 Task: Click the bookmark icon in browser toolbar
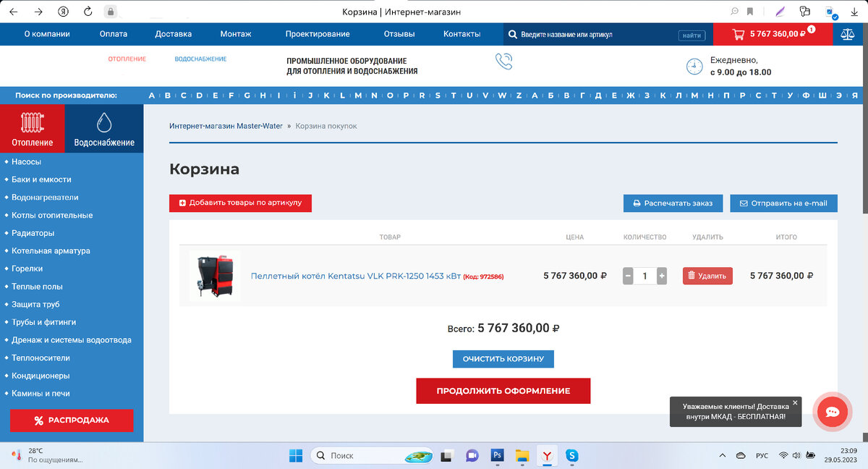[x=751, y=12]
